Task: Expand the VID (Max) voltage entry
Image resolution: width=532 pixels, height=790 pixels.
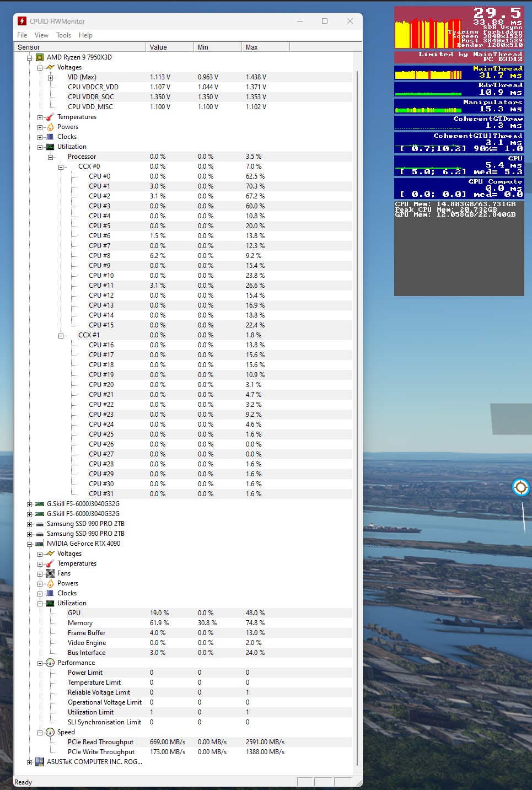Action: pyautogui.click(x=51, y=78)
